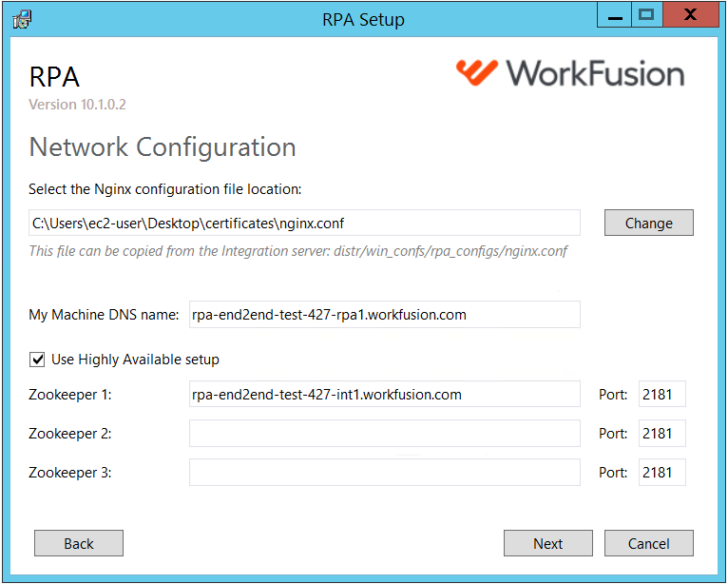Toggle Use Highly Available setup checkbox

(37, 360)
